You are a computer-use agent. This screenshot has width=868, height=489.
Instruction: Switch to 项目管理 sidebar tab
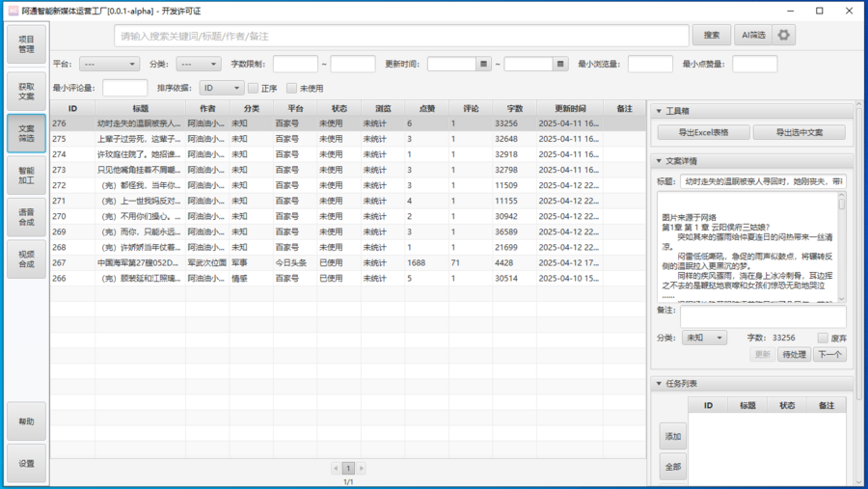27,44
